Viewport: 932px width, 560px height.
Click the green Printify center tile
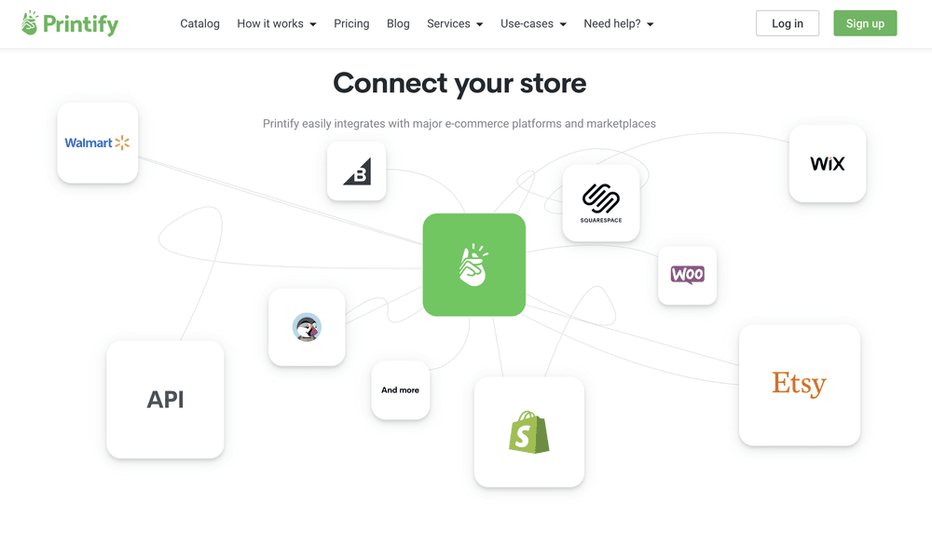click(474, 265)
